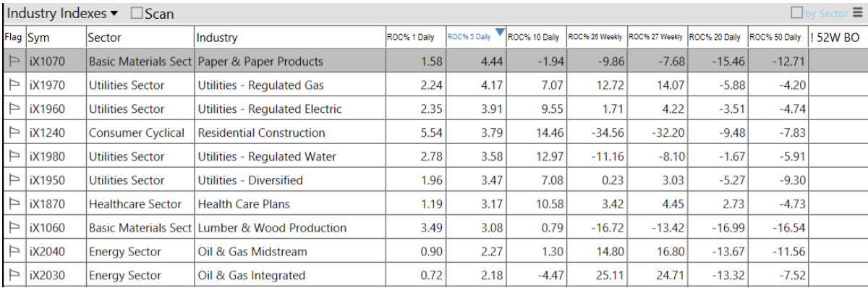Toggle the by Sector checkbox
This screenshot has width=868, height=288.
click(797, 13)
